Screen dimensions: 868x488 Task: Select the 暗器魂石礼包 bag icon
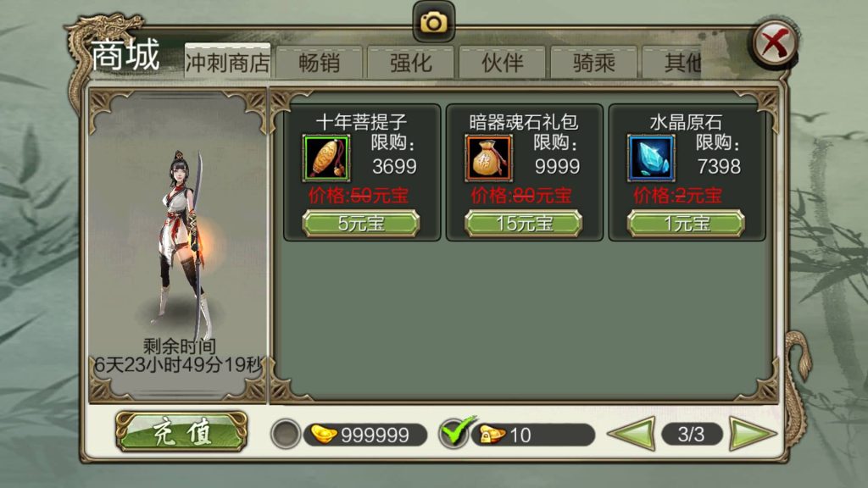pyautogui.click(x=489, y=158)
